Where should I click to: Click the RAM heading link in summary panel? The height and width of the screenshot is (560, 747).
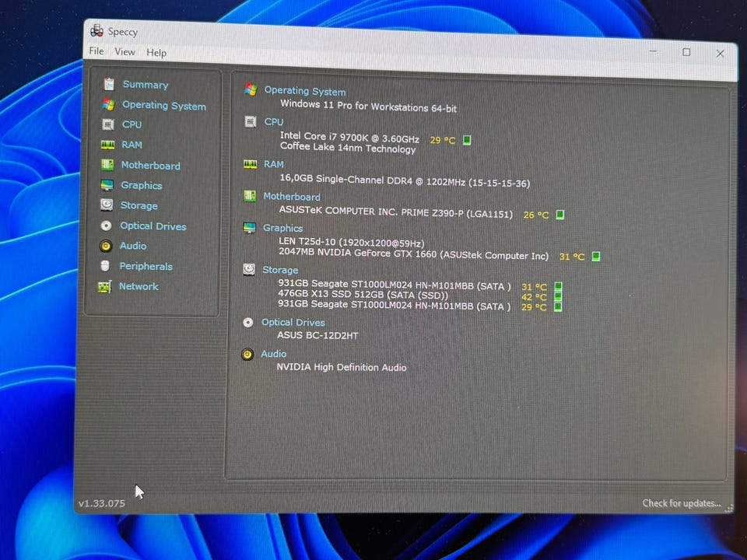273,164
